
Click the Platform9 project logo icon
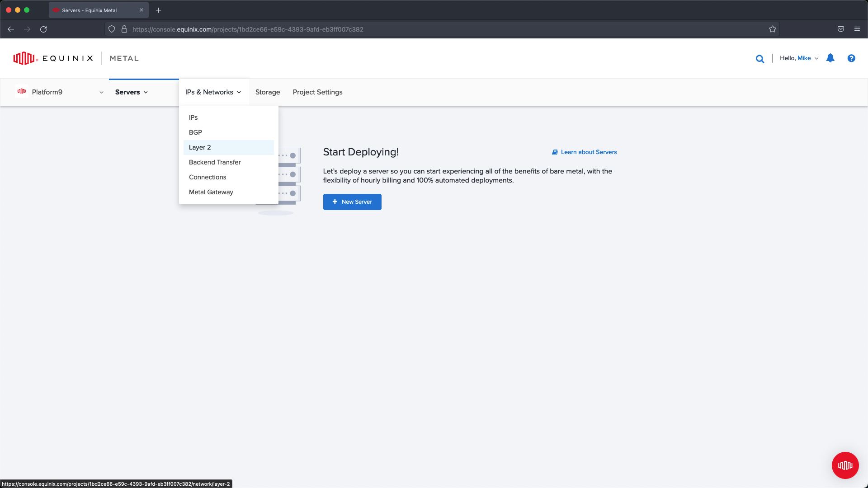pyautogui.click(x=22, y=91)
